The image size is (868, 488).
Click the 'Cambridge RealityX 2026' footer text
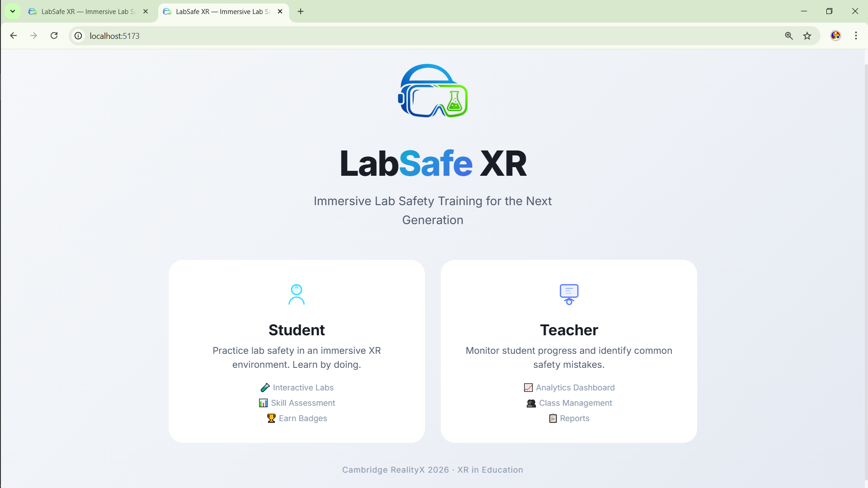tap(433, 470)
